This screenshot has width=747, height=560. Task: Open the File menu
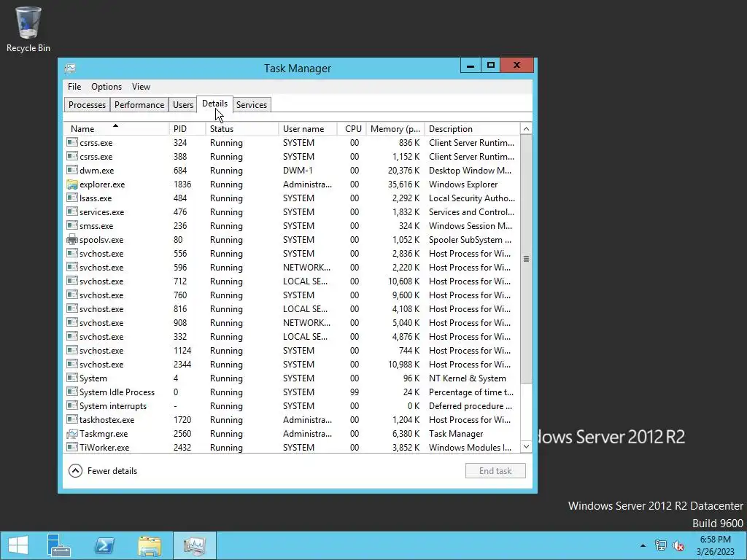click(74, 87)
